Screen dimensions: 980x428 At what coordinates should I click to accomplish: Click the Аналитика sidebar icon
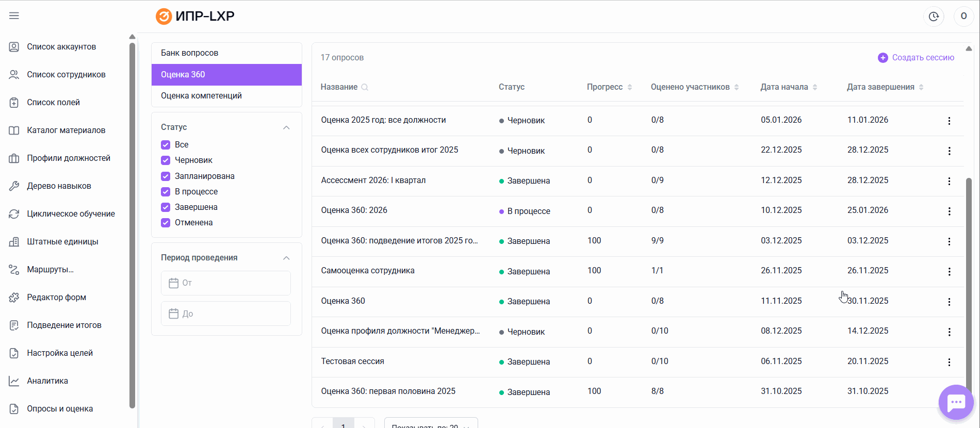14,381
